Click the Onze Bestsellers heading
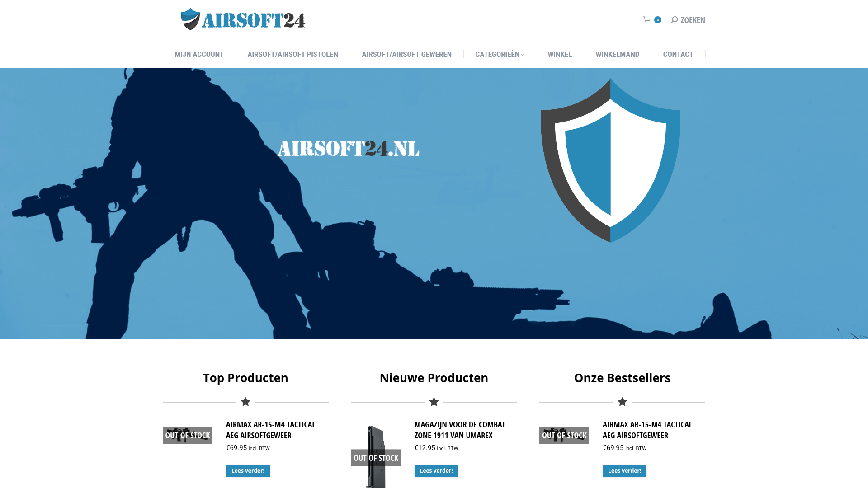Screen dimensions: 868x488 click(622, 378)
